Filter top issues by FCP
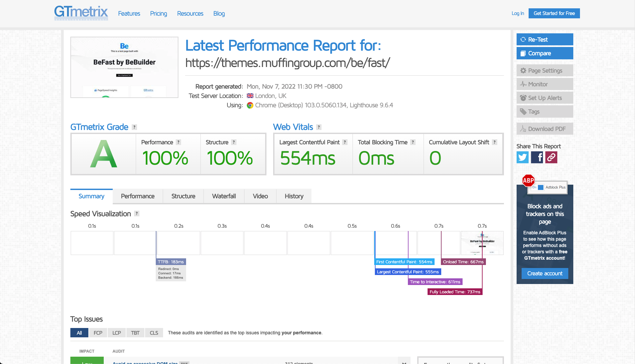The image size is (635, 364). [x=98, y=333]
